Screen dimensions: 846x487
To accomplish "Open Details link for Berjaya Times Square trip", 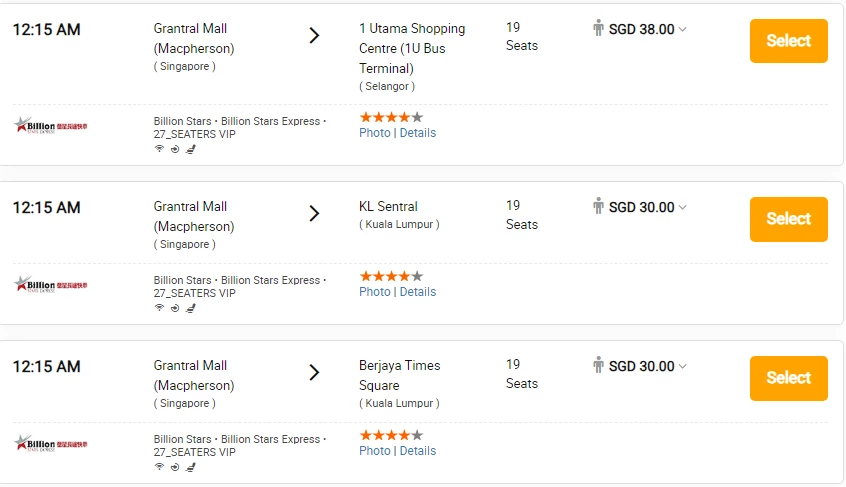I will point(418,451).
